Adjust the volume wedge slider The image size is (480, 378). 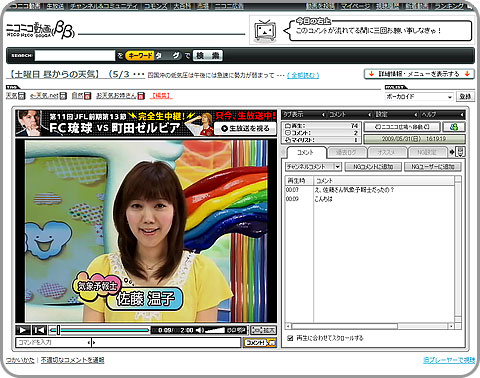[215, 330]
